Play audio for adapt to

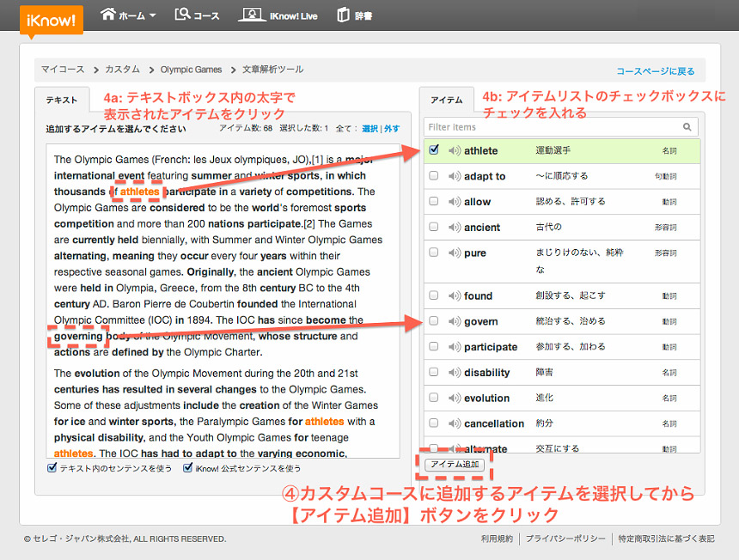[x=455, y=176]
